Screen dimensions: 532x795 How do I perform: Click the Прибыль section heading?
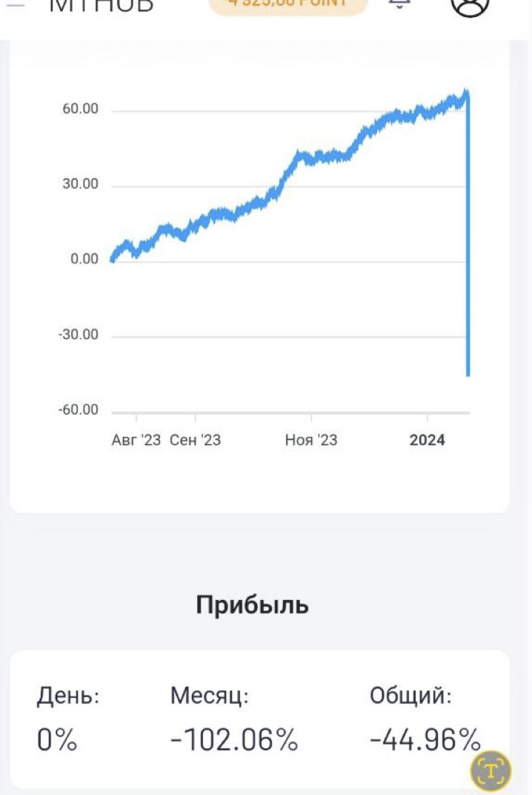[252, 605]
